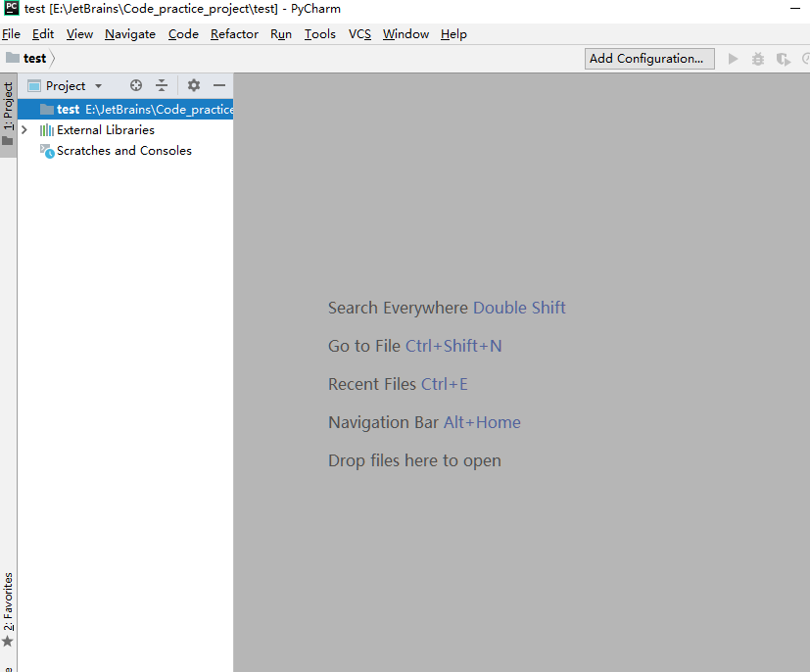Open the VCS menu
Screen dimensions: 810x672
tap(359, 34)
